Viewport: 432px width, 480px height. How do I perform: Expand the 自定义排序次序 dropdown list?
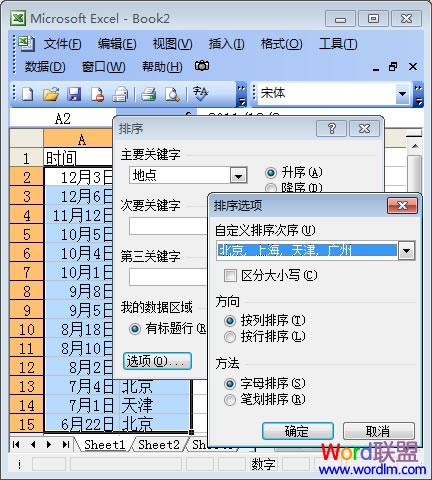pos(407,250)
